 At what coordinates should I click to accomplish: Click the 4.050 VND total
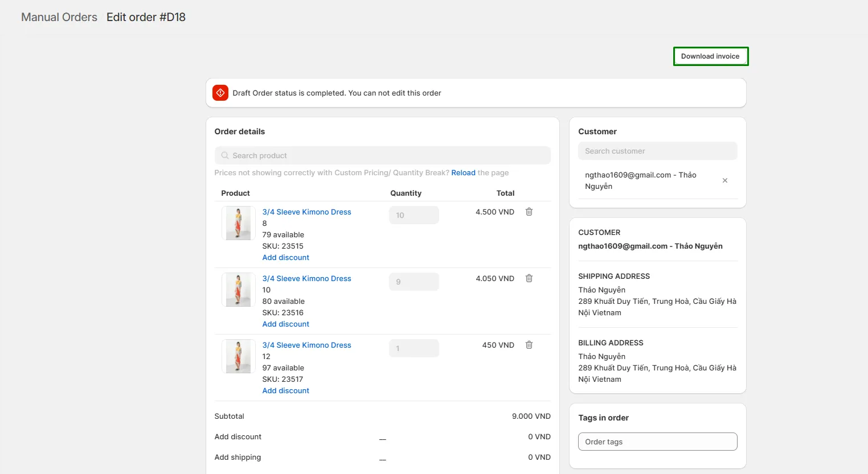(495, 278)
